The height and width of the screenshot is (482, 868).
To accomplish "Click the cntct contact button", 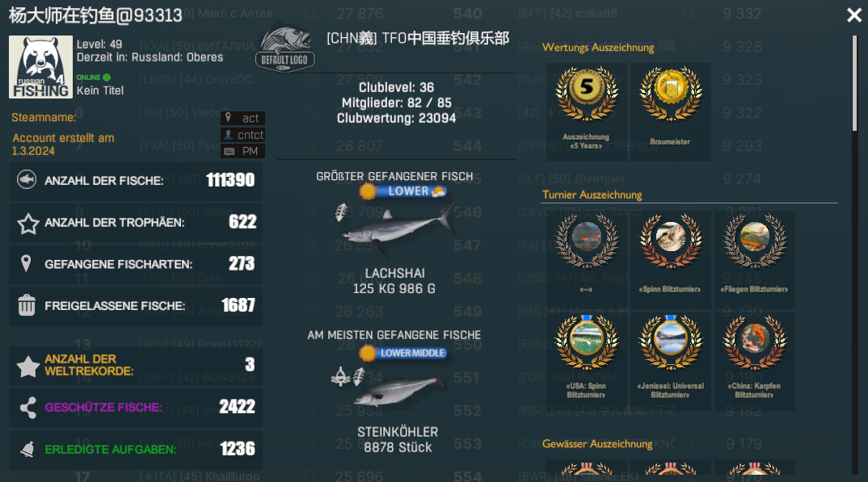I will click(x=243, y=134).
